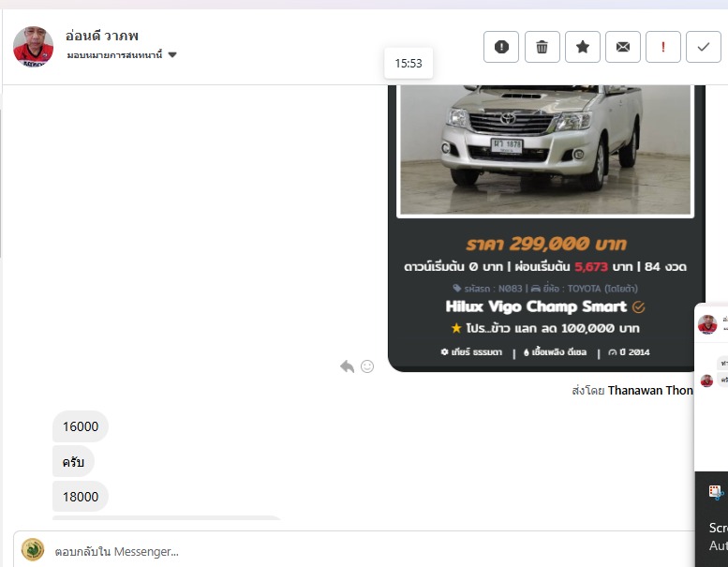This screenshot has height=567, width=728.
Task: Flag conversation as priority with red exclamation
Action: (663, 47)
